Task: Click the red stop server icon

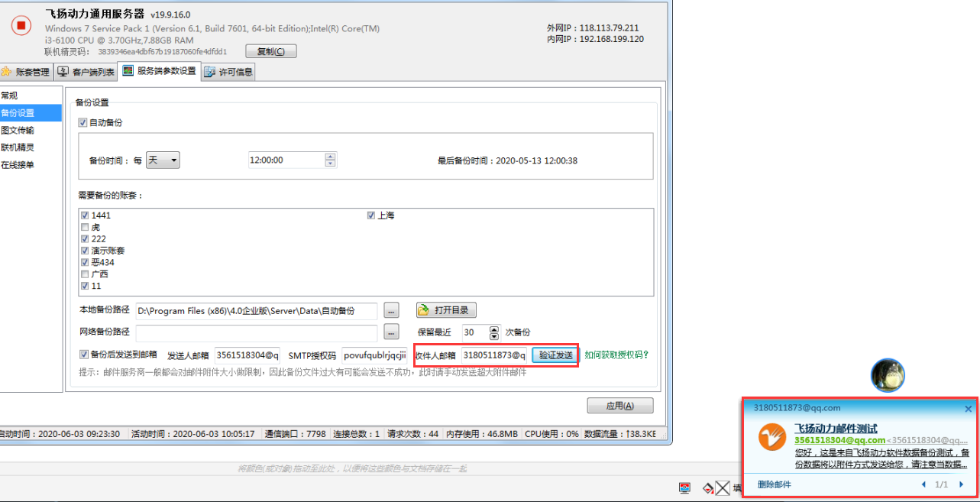Action: pos(21,25)
